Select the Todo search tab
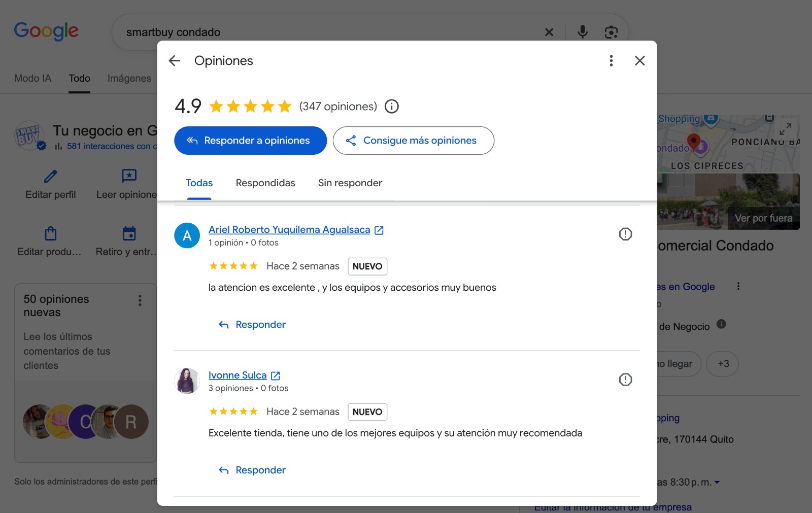Viewport: 812px width, 513px height. 80,78
